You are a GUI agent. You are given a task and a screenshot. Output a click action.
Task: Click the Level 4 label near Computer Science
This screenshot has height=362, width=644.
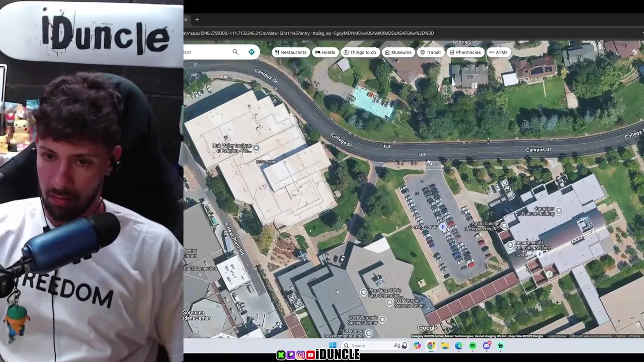(521, 255)
